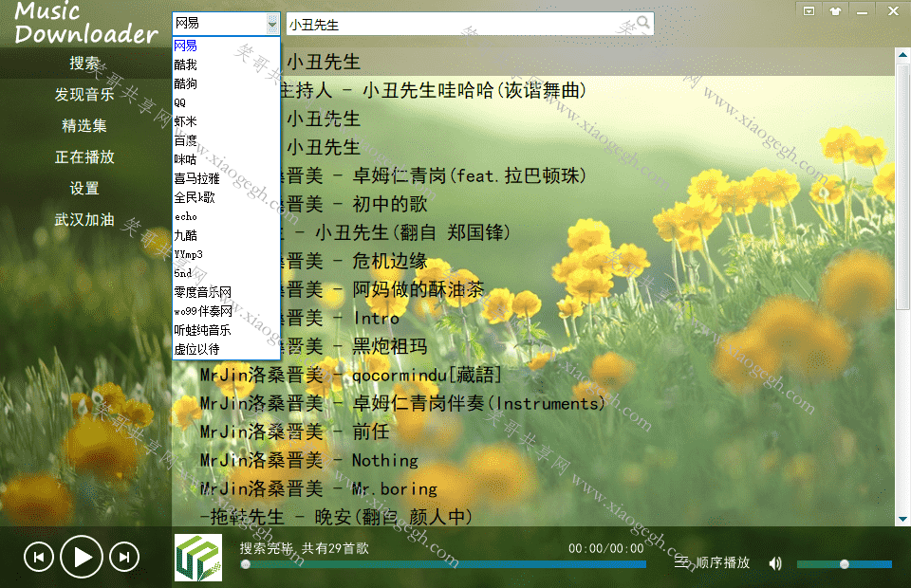Viewport: 911px width, 588px height.
Task: Open the 发现音乐 sidebar page
Action: 84,94
